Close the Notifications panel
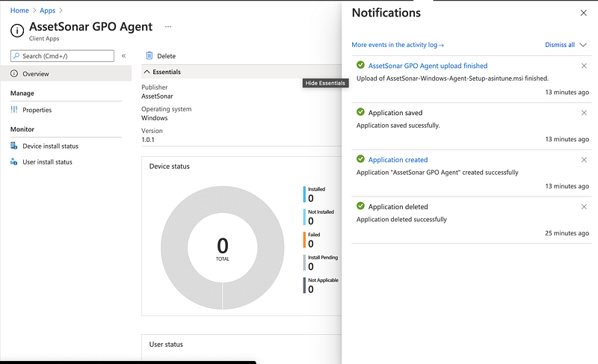The image size is (598, 364). pos(584,13)
